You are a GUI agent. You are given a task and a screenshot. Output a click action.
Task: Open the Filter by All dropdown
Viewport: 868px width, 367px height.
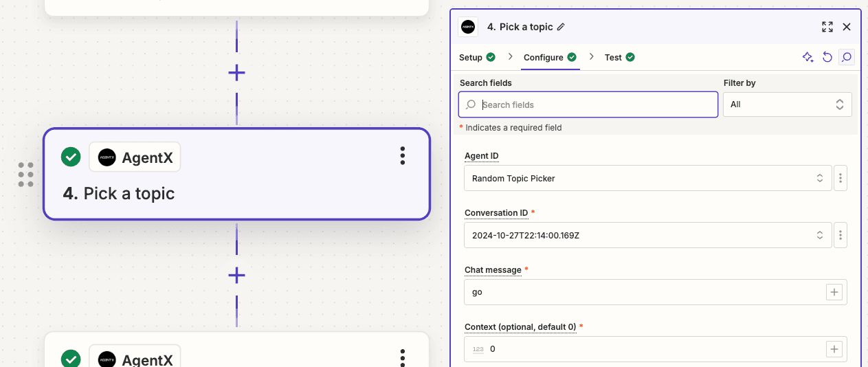click(787, 104)
